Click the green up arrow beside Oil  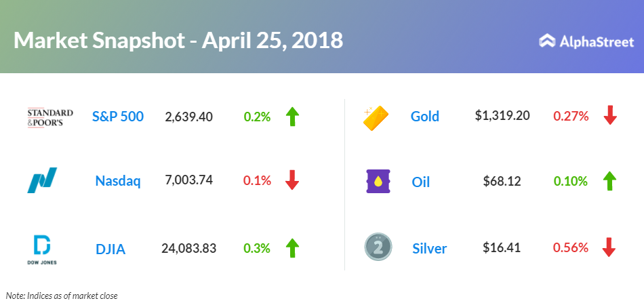[609, 181]
